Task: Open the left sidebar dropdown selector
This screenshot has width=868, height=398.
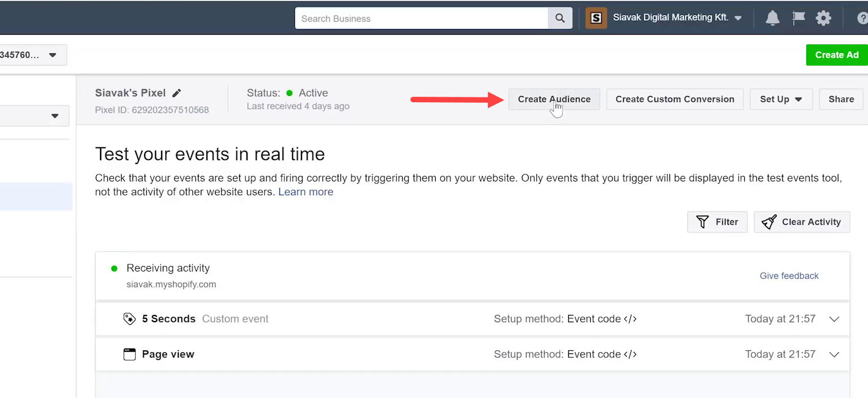Action: (34, 116)
